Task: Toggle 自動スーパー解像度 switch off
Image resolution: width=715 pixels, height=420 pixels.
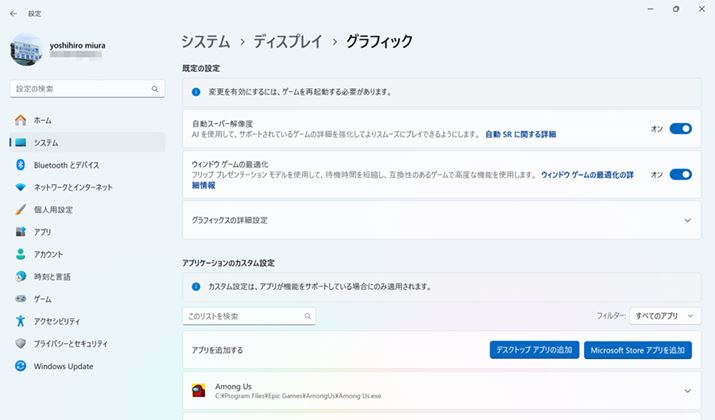Action: (x=680, y=128)
